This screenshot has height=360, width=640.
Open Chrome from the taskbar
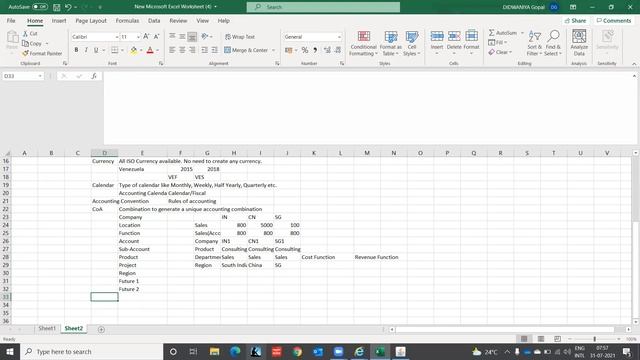297,351
